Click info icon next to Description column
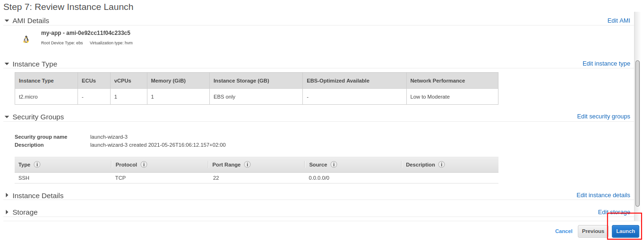The width and height of the screenshot is (644, 242). click(x=441, y=165)
